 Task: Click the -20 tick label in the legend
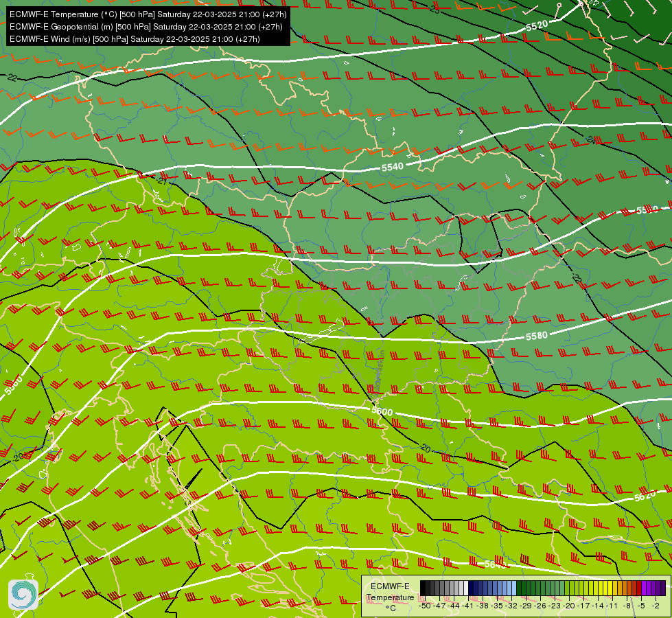569,606
